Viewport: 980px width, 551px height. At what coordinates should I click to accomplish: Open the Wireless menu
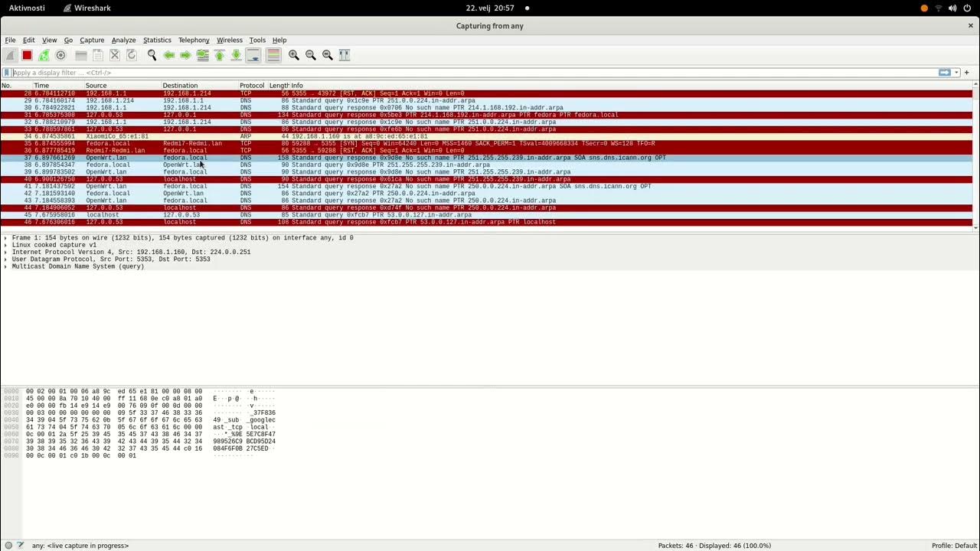point(229,40)
